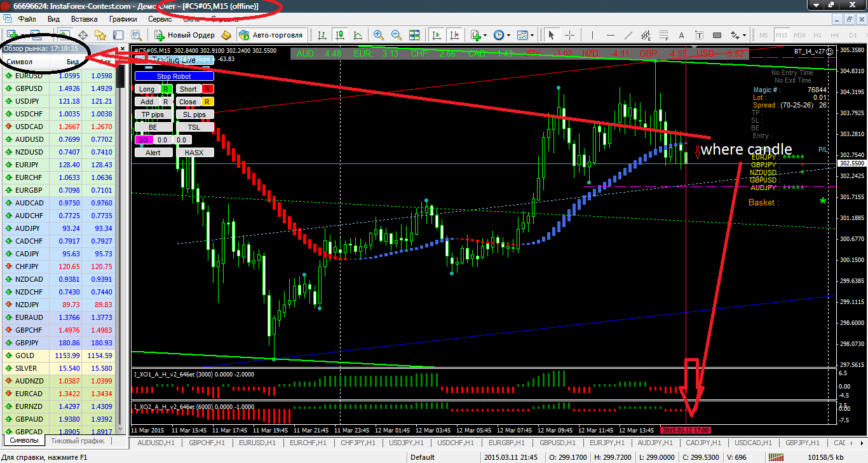This screenshot has height=463, width=868.
Task: Switch timeframe to H1 in toolbar
Action: (x=817, y=34)
